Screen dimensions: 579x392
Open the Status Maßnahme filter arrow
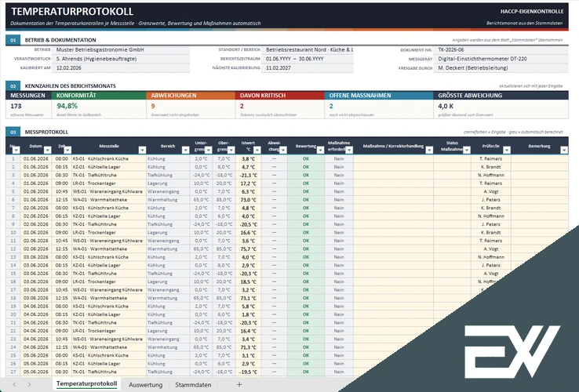click(x=467, y=150)
